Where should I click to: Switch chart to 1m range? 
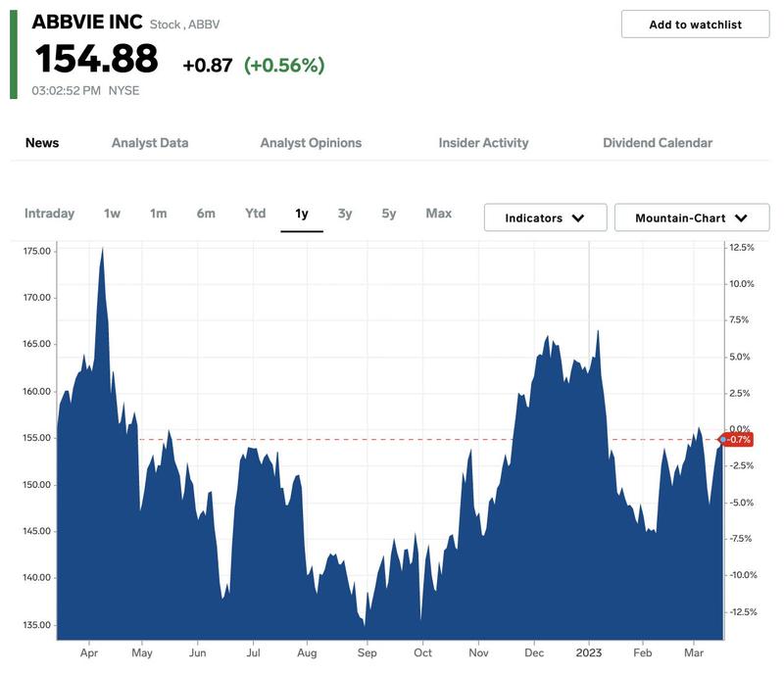click(158, 214)
